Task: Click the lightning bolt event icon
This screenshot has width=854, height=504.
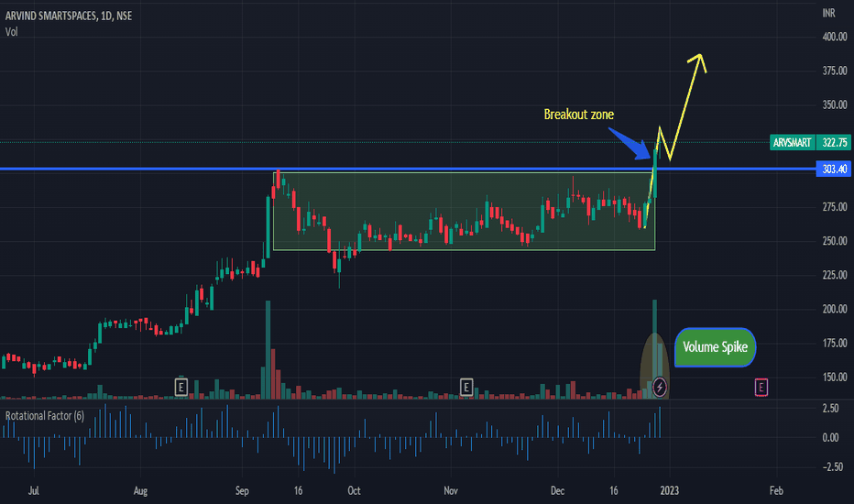Action: 660,388
